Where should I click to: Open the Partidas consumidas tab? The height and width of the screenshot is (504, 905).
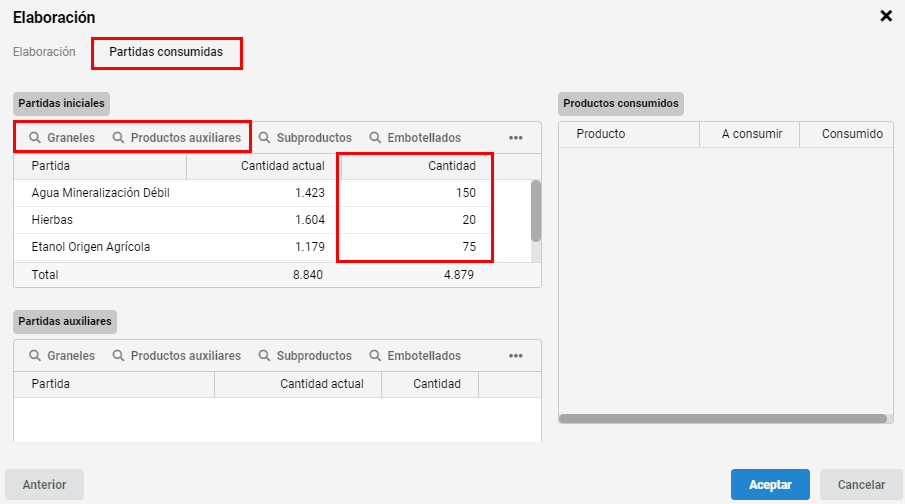(166, 52)
